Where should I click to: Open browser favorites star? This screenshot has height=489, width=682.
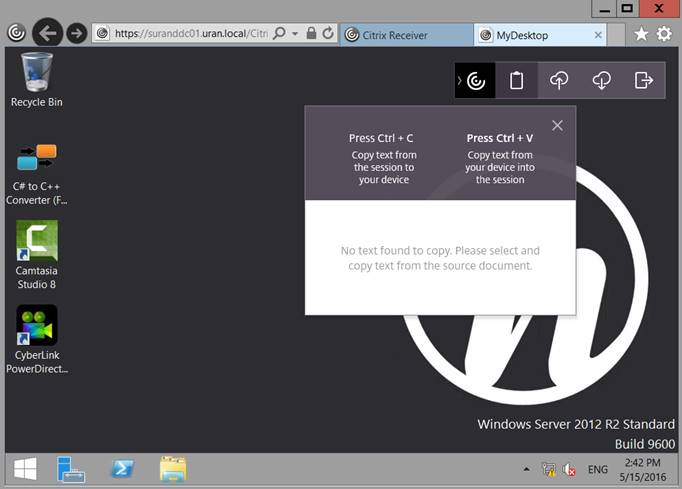pyautogui.click(x=641, y=34)
